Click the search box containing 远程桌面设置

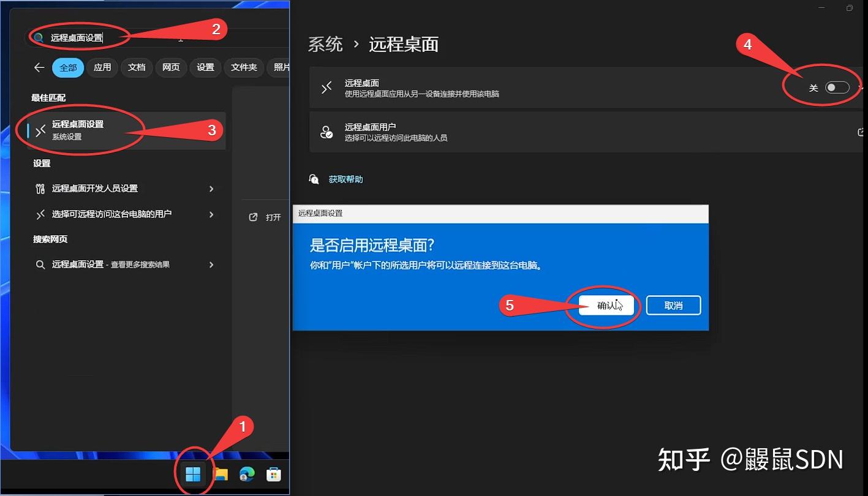[x=156, y=37]
